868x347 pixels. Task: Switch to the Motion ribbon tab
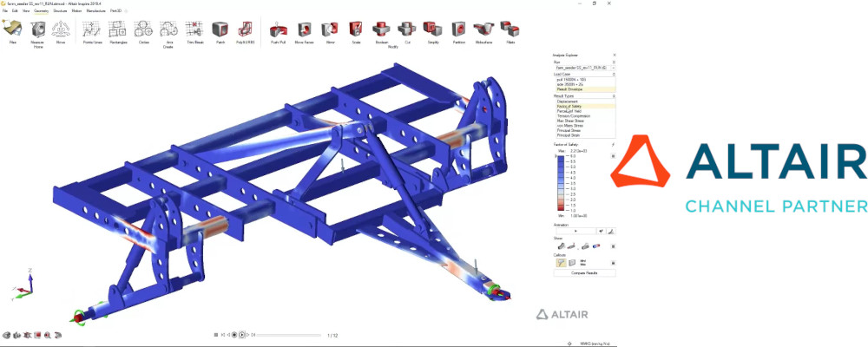pos(77,10)
